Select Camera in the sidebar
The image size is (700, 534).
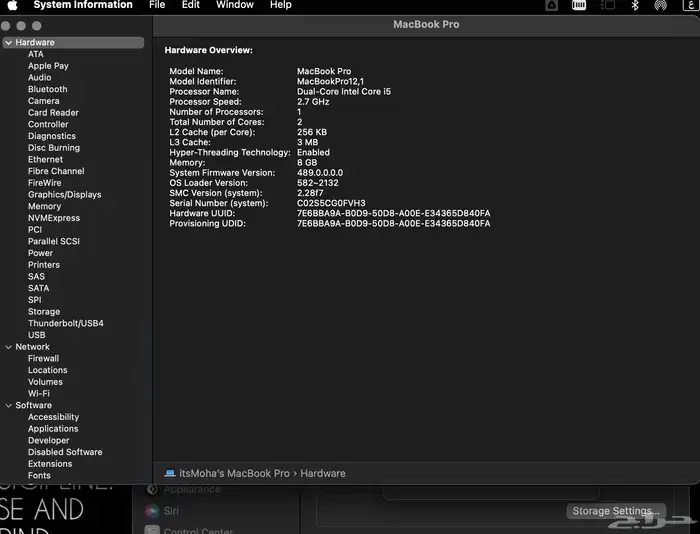[44, 101]
